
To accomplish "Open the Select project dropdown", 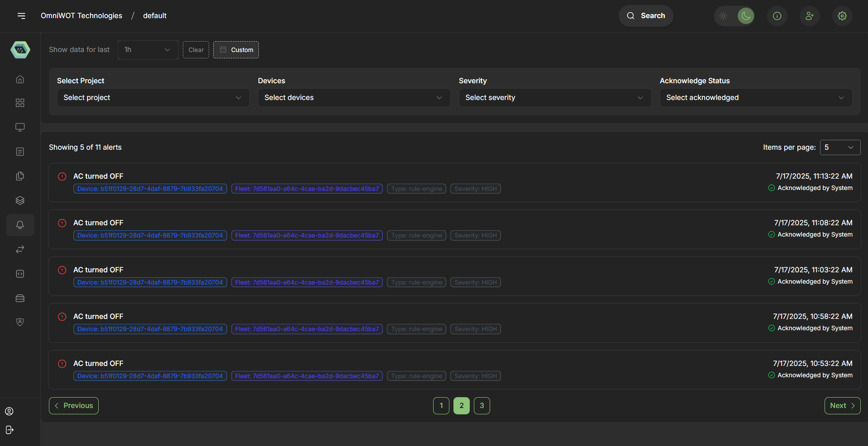I will tap(153, 97).
